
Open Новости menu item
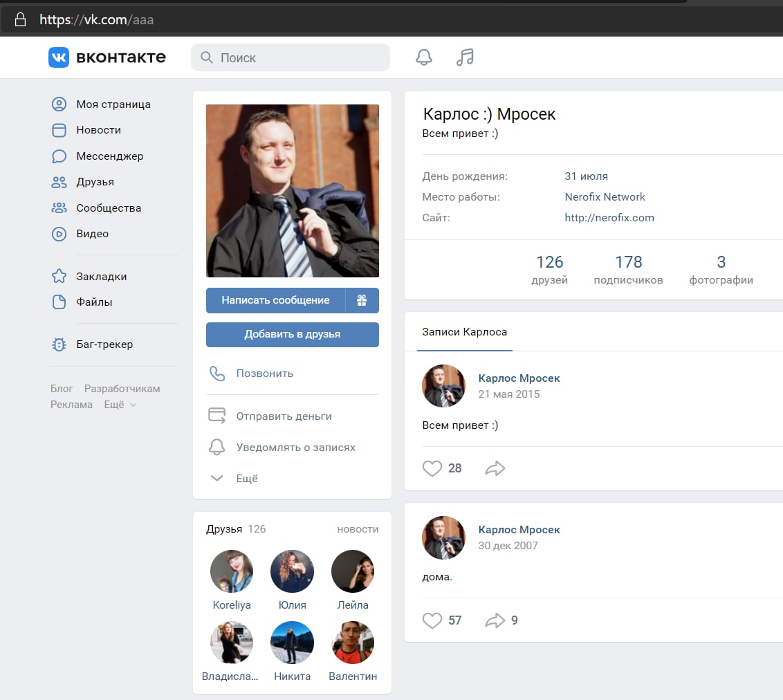[98, 130]
